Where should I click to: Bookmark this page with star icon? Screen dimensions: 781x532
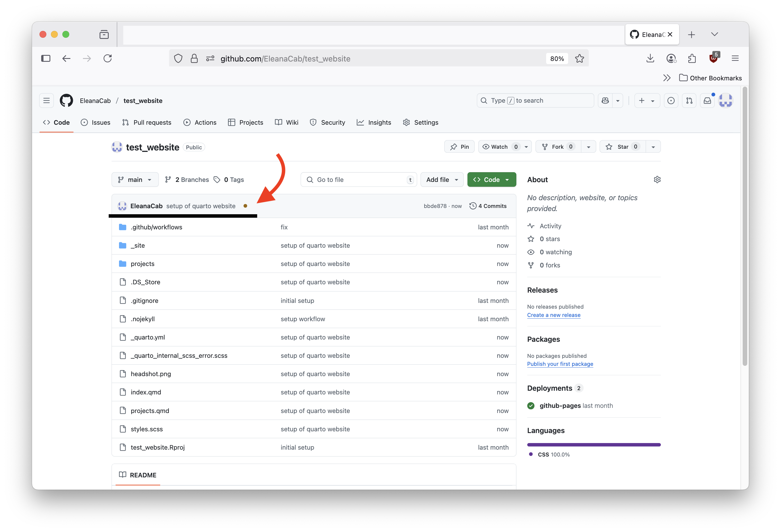coord(579,58)
